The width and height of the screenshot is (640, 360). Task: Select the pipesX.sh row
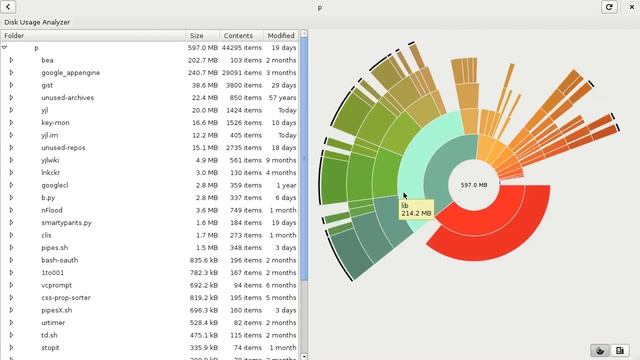pyautogui.click(x=149, y=310)
